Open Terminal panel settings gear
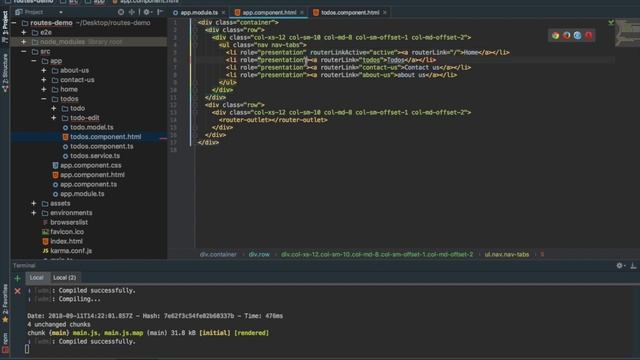 point(620,266)
